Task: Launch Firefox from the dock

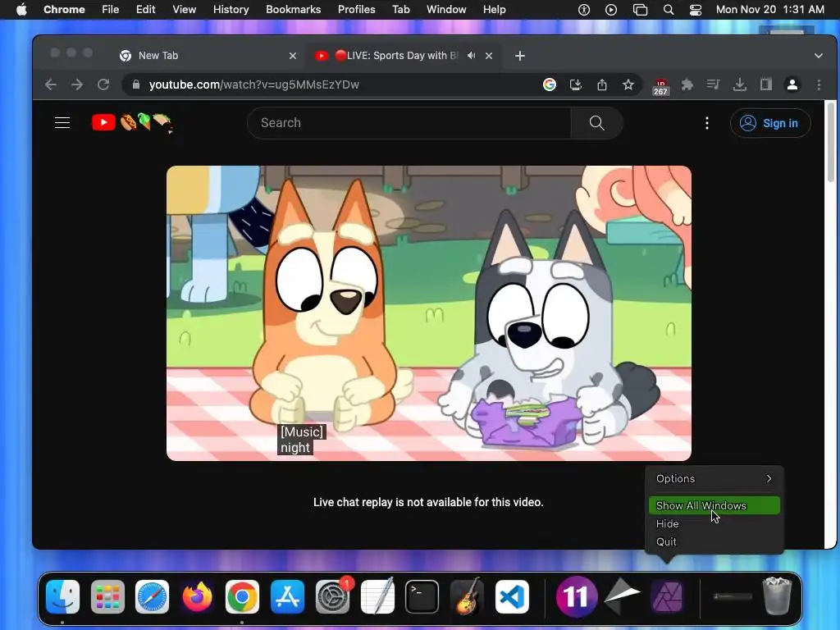Action: point(197,596)
